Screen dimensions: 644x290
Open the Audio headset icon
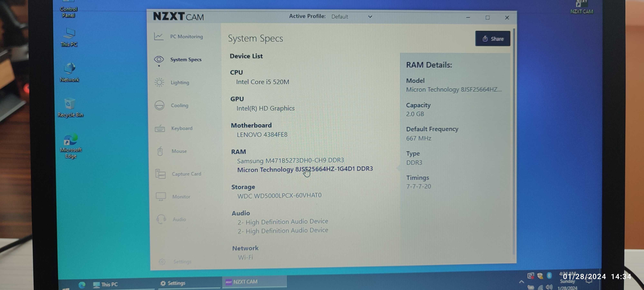[x=161, y=219]
